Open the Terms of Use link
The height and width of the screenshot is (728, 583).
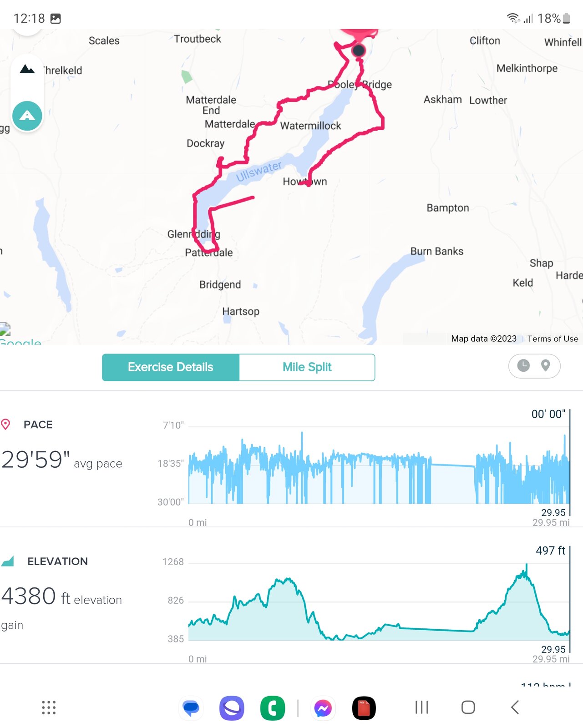tap(553, 339)
